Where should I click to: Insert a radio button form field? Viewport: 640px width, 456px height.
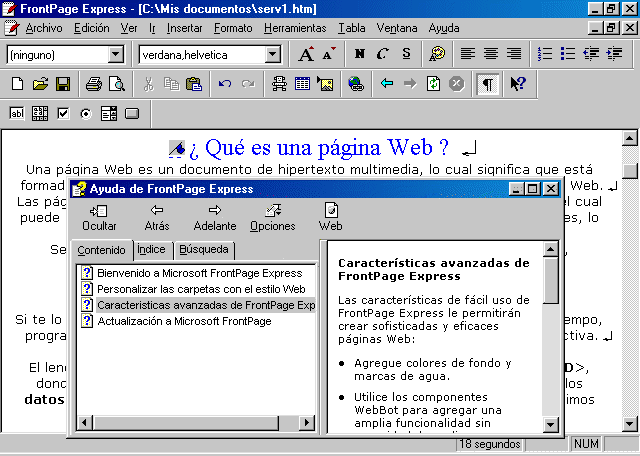point(86,113)
